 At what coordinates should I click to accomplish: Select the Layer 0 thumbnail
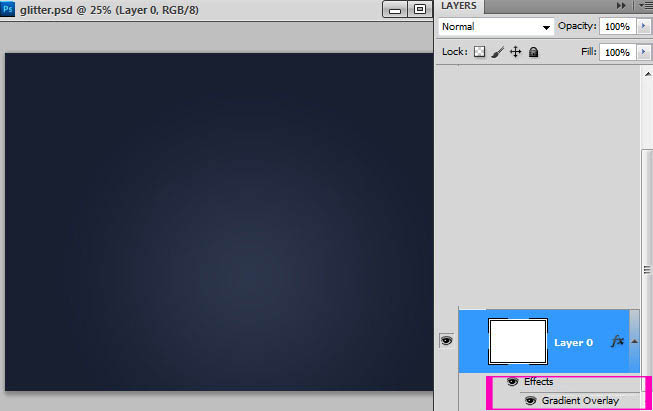click(518, 341)
